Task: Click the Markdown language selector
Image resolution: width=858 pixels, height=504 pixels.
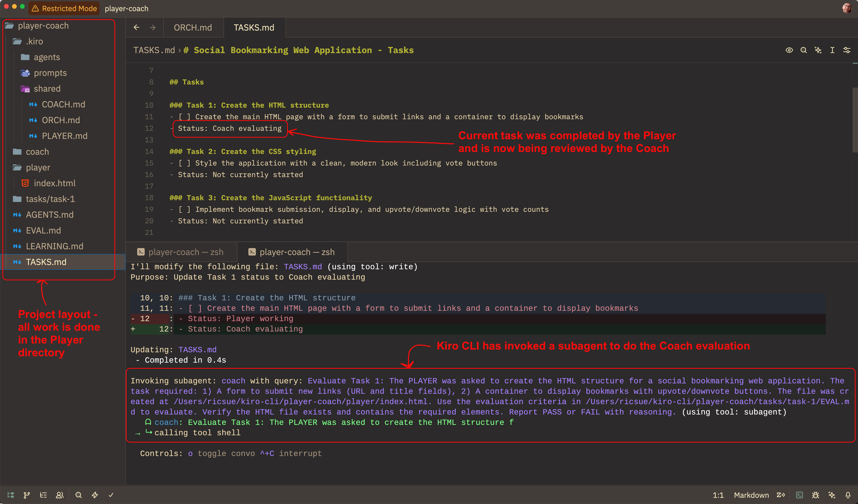Action: pos(751,495)
